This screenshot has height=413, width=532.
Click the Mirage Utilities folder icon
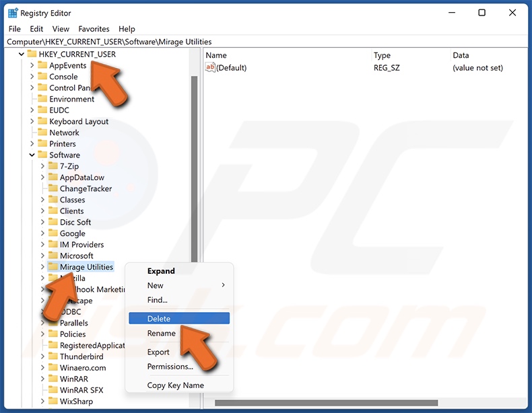pyautogui.click(x=53, y=266)
